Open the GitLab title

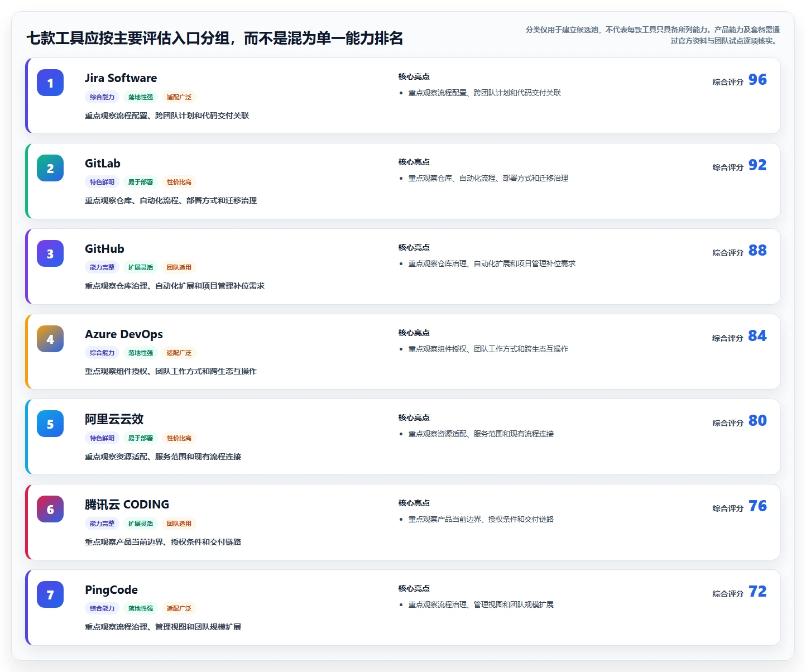[x=103, y=164]
